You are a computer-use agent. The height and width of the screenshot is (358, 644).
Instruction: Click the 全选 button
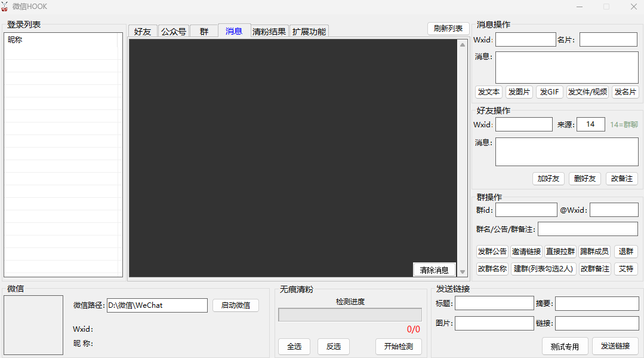coord(294,347)
